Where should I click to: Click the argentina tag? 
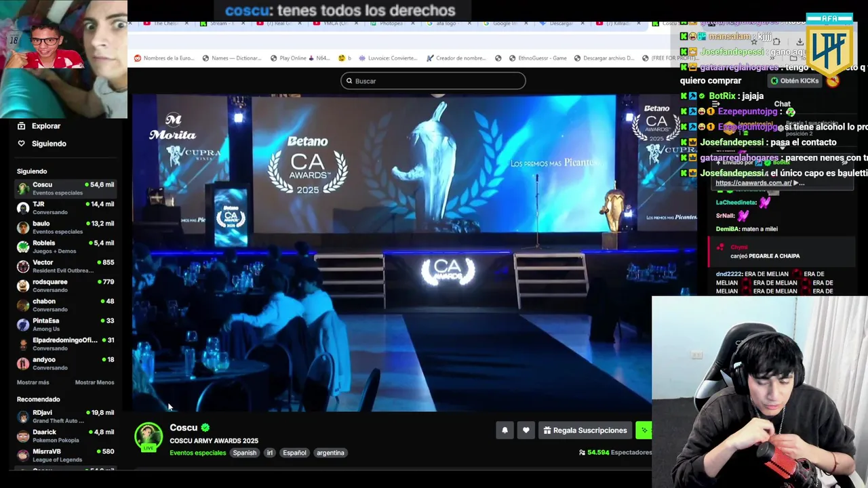coord(331,453)
